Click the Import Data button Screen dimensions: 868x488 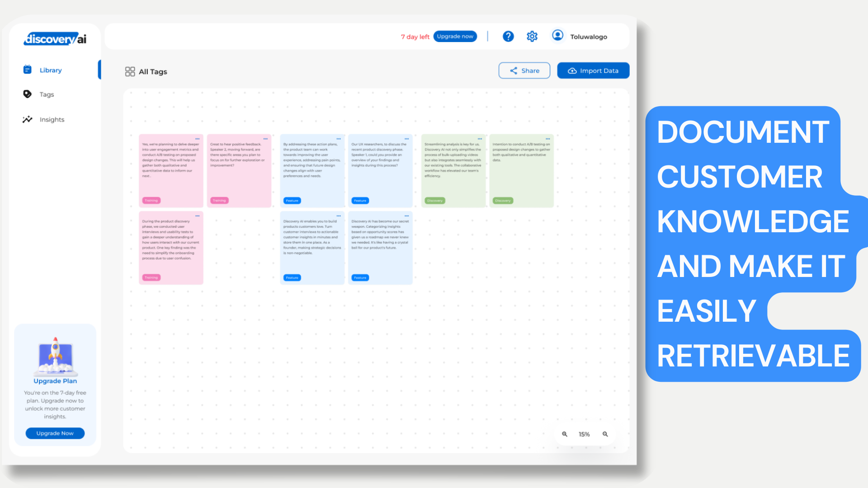593,70
